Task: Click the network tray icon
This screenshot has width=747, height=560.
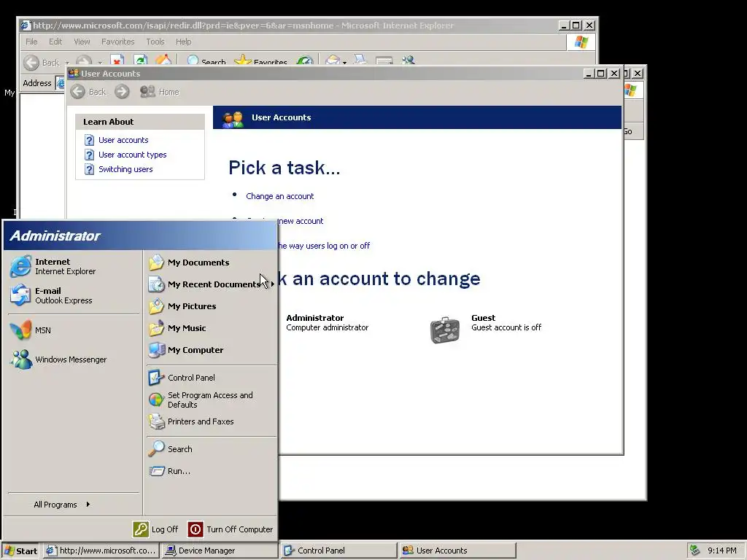Action: [694, 551]
